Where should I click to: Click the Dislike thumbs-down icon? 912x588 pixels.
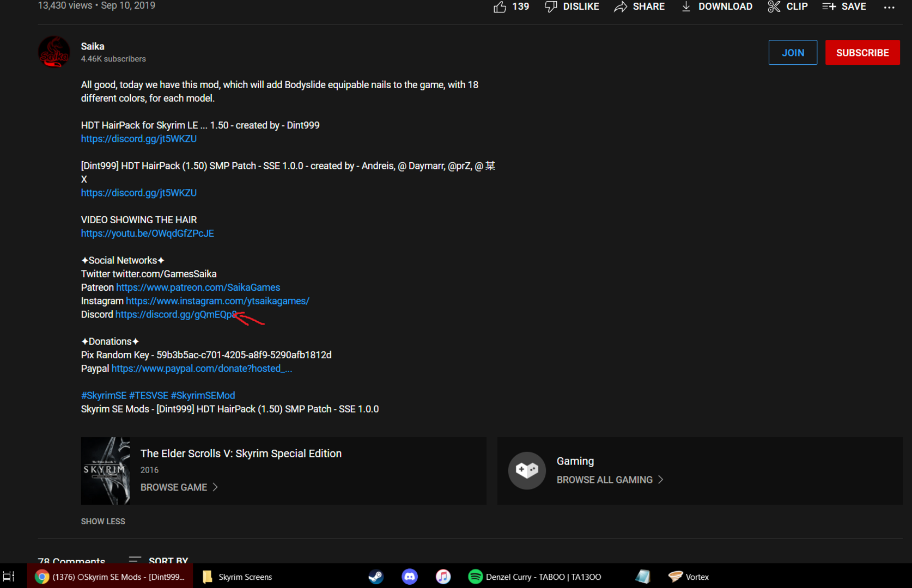point(551,7)
